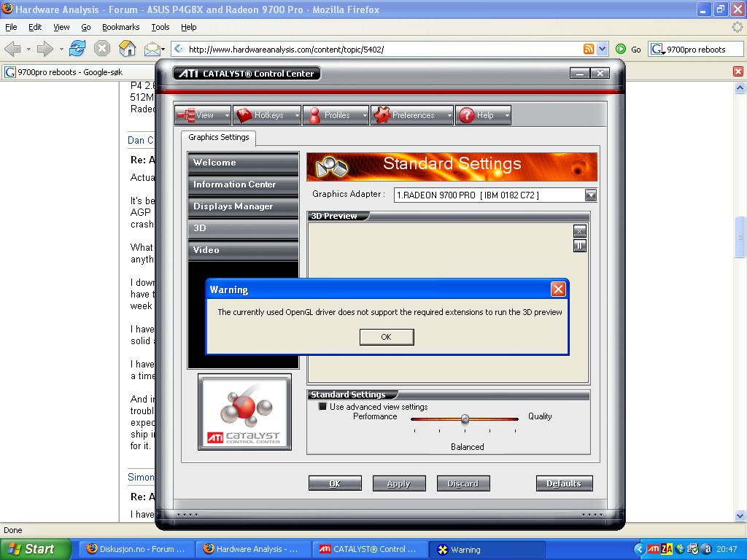
Task: Click the Help question mark icon
Action: [x=467, y=115]
